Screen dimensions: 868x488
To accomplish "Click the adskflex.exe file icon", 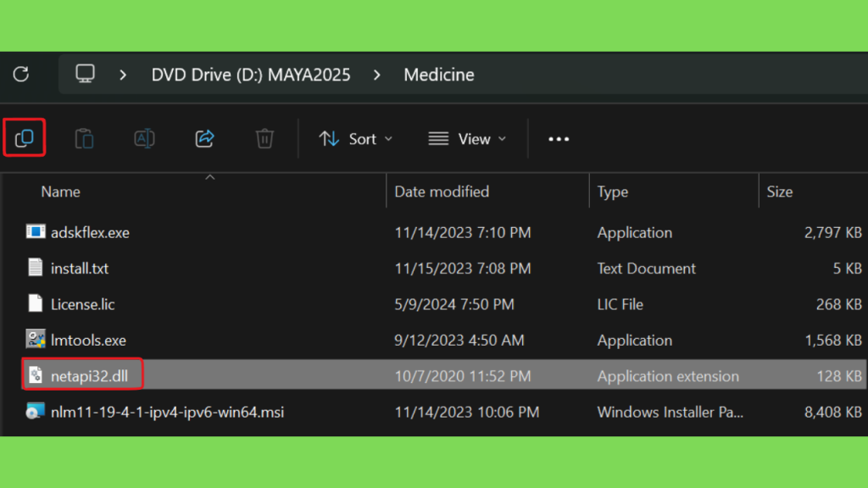I will [36, 232].
